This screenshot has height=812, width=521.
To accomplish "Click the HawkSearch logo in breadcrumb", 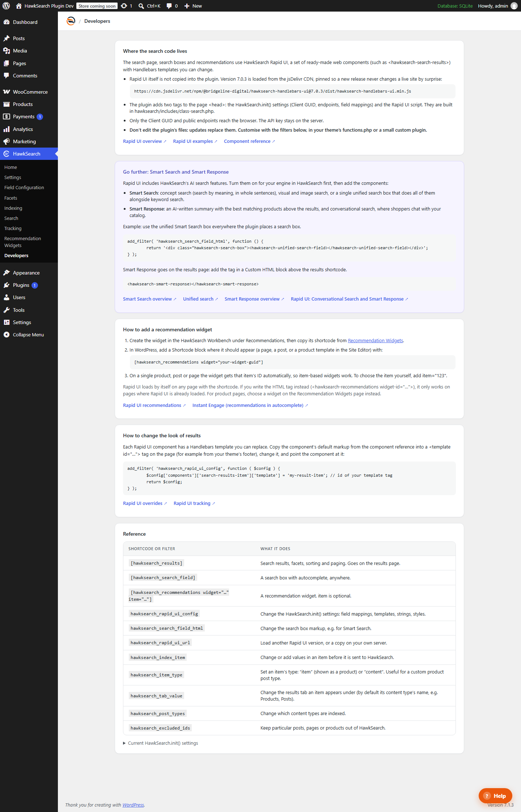I will click(x=71, y=21).
